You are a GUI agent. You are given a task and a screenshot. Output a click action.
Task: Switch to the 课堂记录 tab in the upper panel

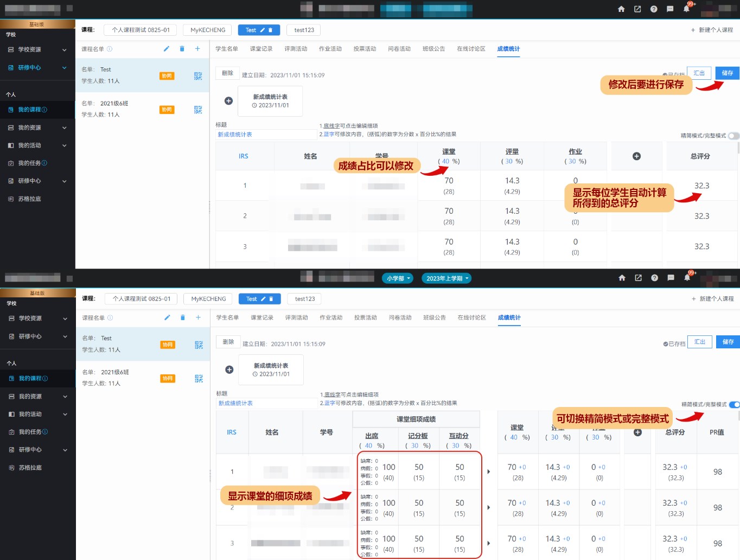(x=261, y=49)
